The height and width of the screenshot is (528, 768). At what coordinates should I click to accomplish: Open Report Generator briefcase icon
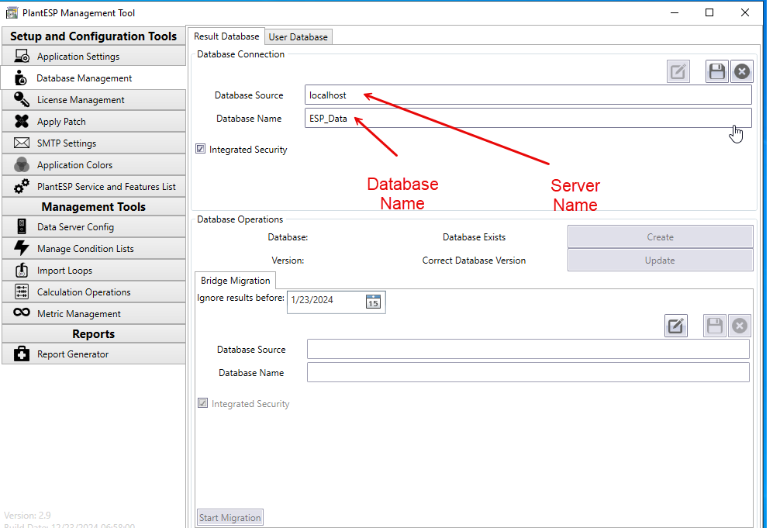(x=22, y=354)
